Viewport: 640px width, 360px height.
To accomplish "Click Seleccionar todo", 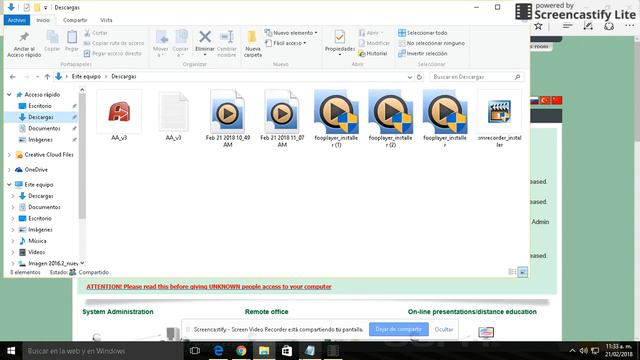I will [423, 33].
